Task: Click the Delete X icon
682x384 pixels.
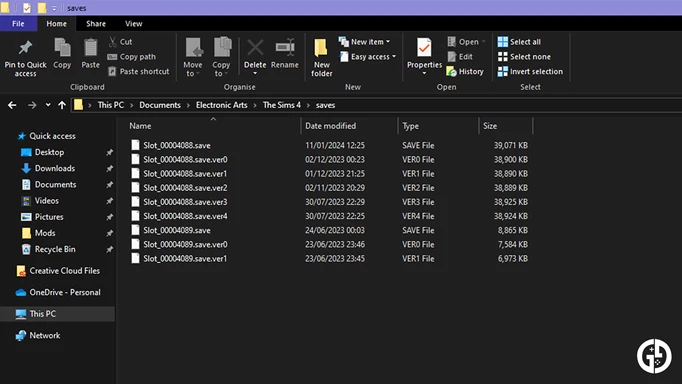Action: (x=255, y=48)
